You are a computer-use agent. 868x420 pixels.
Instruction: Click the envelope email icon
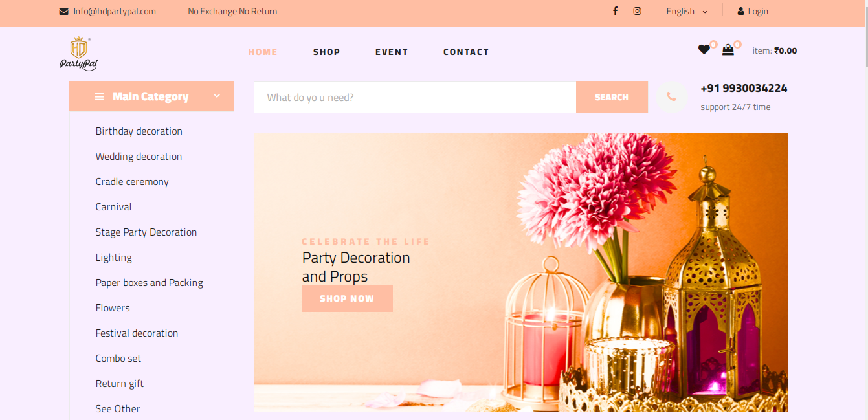point(63,11)
